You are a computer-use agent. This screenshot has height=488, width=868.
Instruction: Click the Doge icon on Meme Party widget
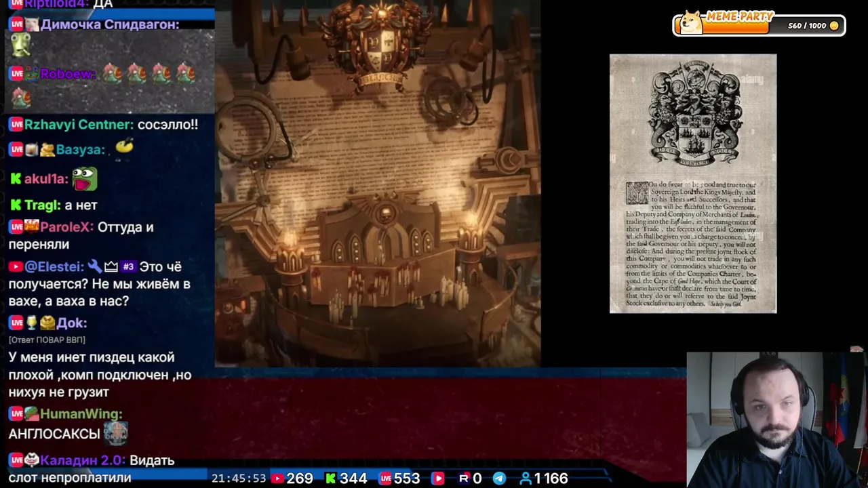690,22
